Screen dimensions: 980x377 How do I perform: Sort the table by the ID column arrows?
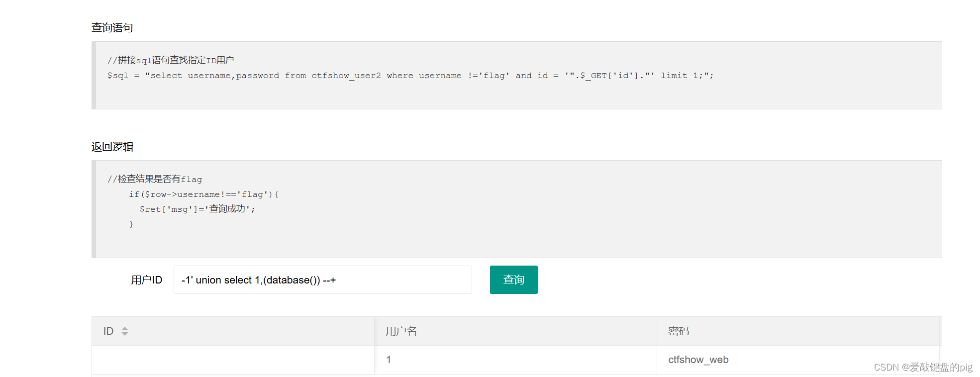point(125,331)
